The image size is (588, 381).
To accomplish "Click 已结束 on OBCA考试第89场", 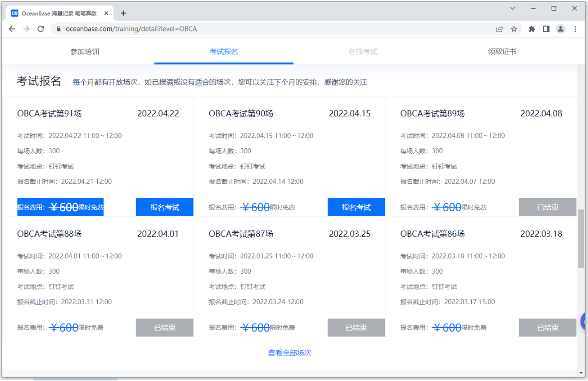I will coord(548,207).
